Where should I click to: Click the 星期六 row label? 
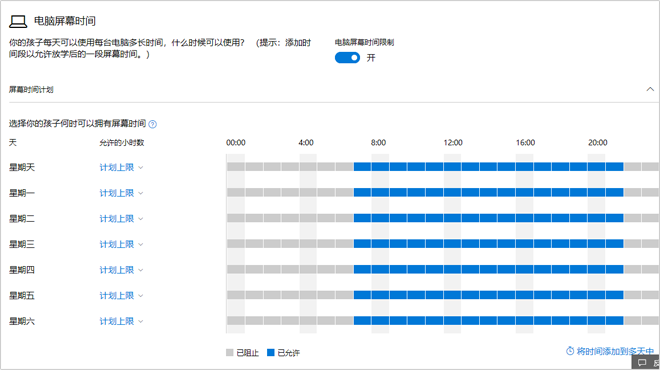(22, 322)
